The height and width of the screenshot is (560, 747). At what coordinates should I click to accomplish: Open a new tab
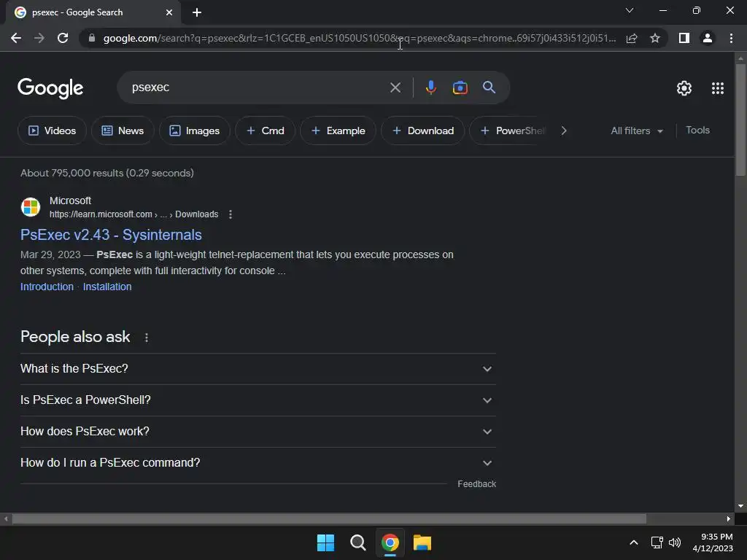click(197, 12)
